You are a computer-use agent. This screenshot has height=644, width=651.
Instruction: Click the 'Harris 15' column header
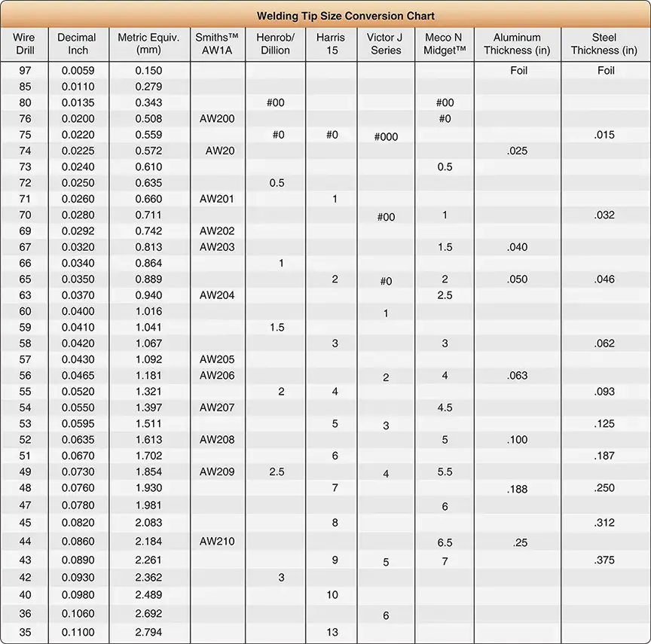[x=331, y=44]
